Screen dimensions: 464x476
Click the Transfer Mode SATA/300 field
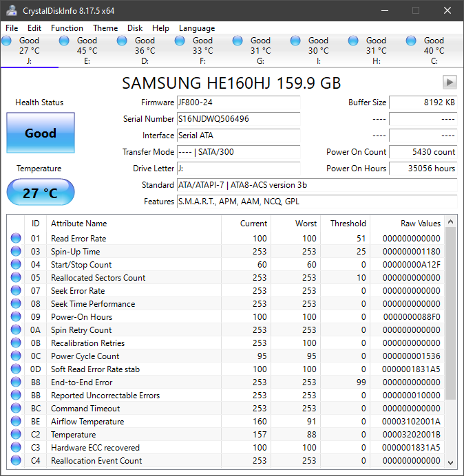click(238, 152)
